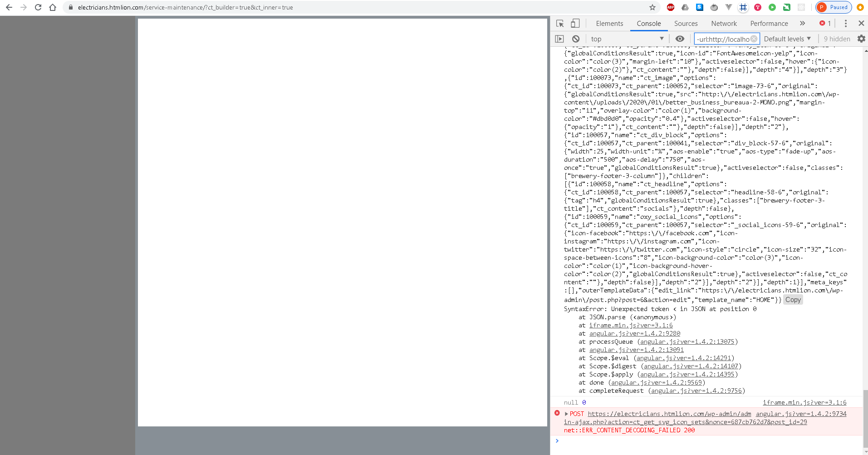Switch to the Network tab
Viewport: 868px width, 455px height.
pyautogui.click(x=723, y=23)
